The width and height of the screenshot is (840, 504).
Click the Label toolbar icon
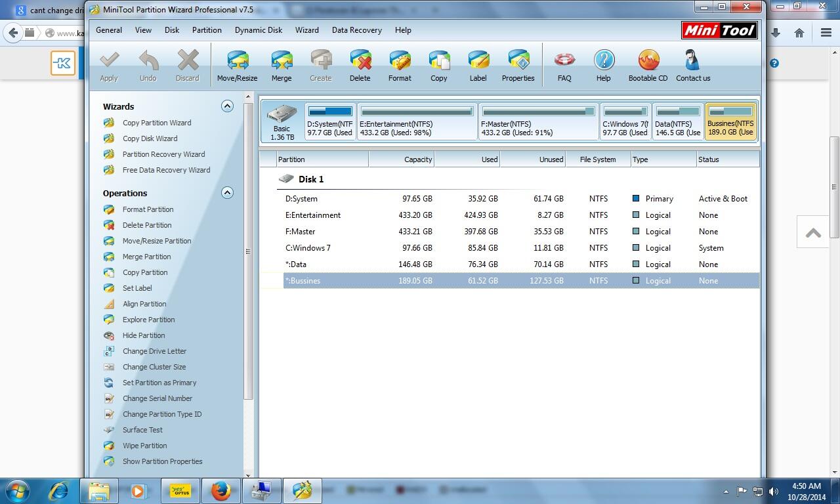coord(478,66)
